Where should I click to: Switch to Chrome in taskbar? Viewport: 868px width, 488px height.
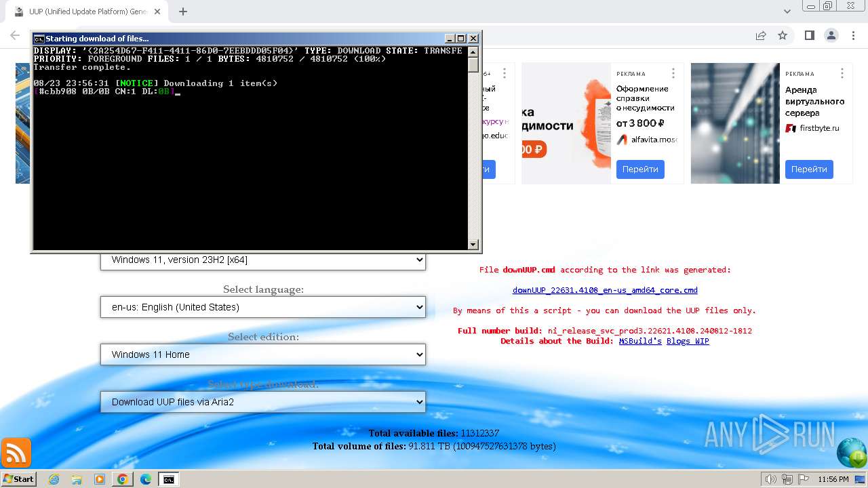(123, 479)
